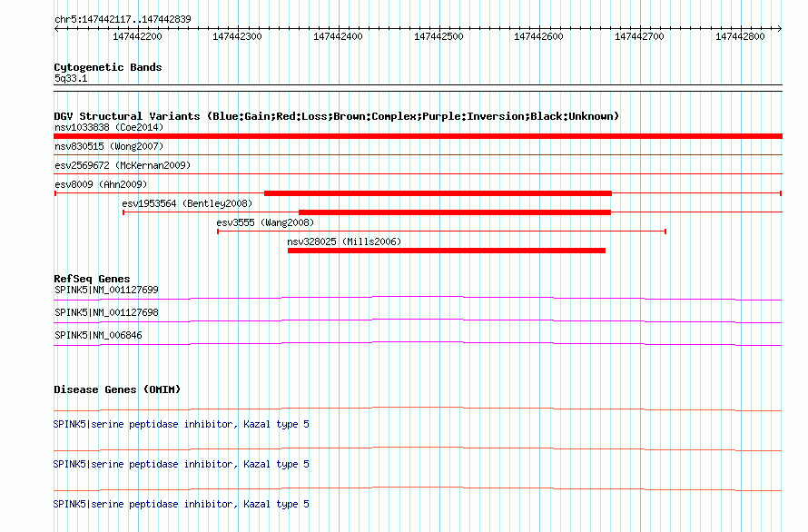The height and width of the screenshot is (532, 808).
Task: Click the thick red esv8009 variant bar
Action: pyautogui.click(x=438, y=193)
